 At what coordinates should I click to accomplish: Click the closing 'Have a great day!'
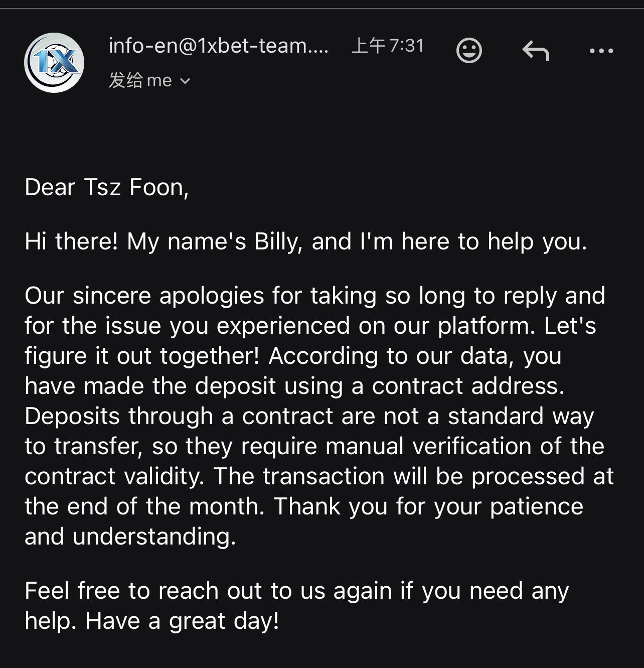click(x=182, y=621)
